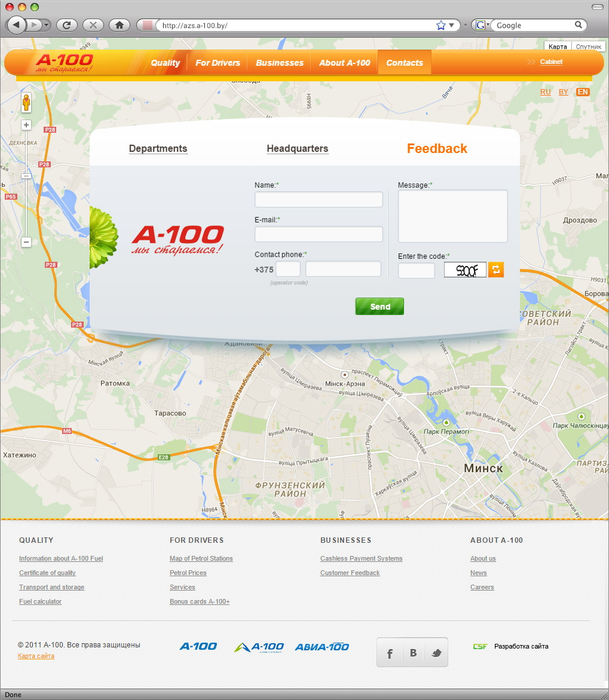Go forward with the browser forward arrow
Viewport: 609px width, 700px height.
(34, 25)
